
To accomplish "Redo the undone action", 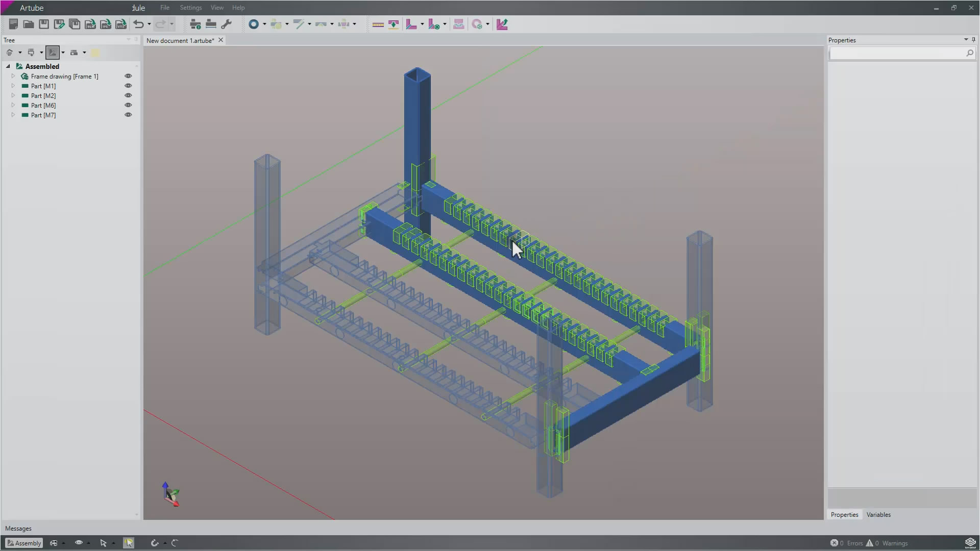I will click(161, 24).
